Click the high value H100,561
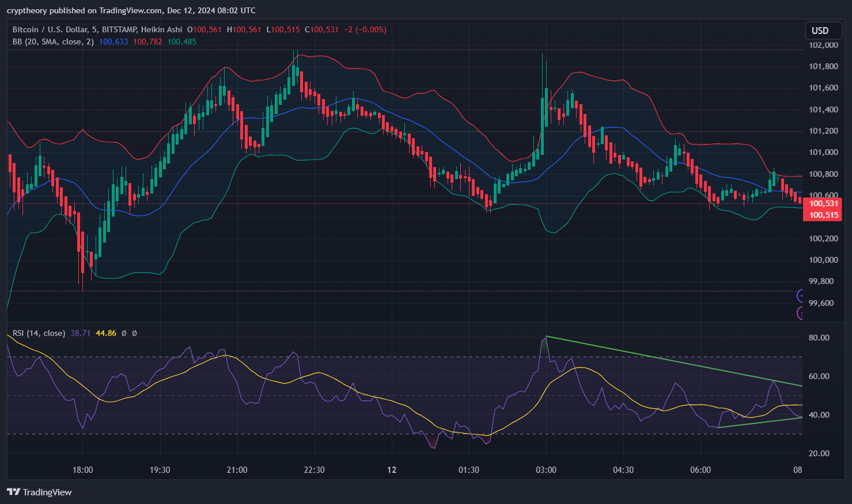The width and height of the screenshot is (852, 504). point(244,29)
